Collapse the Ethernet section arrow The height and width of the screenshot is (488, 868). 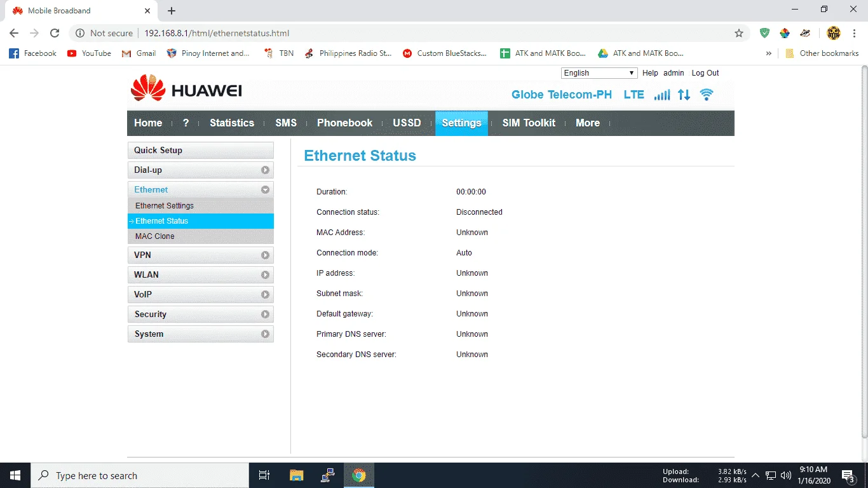coord(265,189)
